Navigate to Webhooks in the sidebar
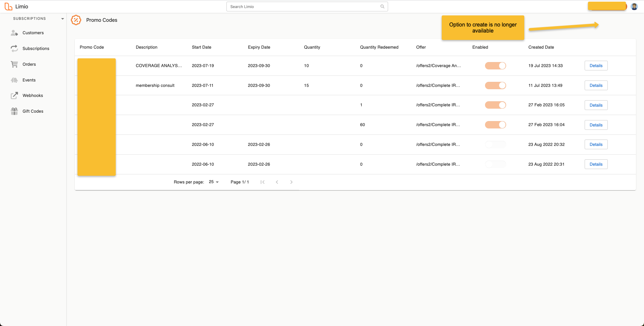Screen dimensions: 644x326 33,96
